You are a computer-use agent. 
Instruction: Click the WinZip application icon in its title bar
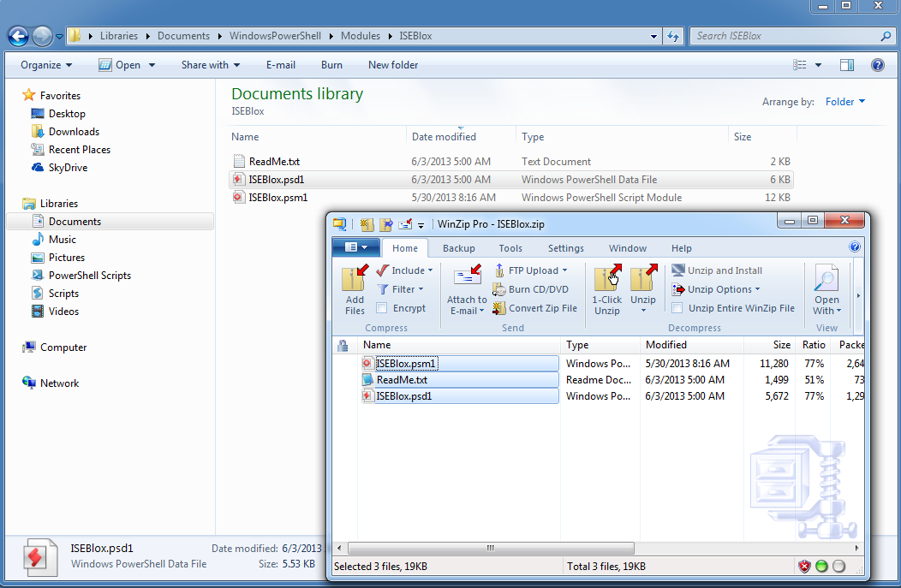[340, 224]
